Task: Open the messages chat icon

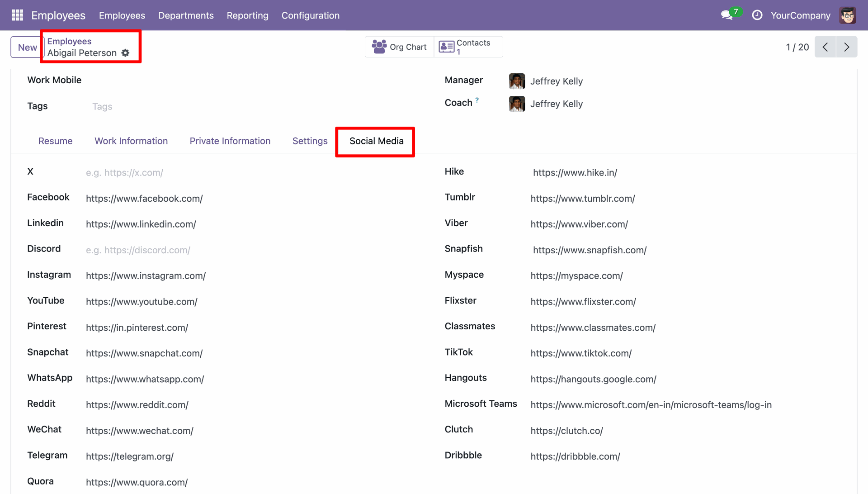Action: coord(726,15)
